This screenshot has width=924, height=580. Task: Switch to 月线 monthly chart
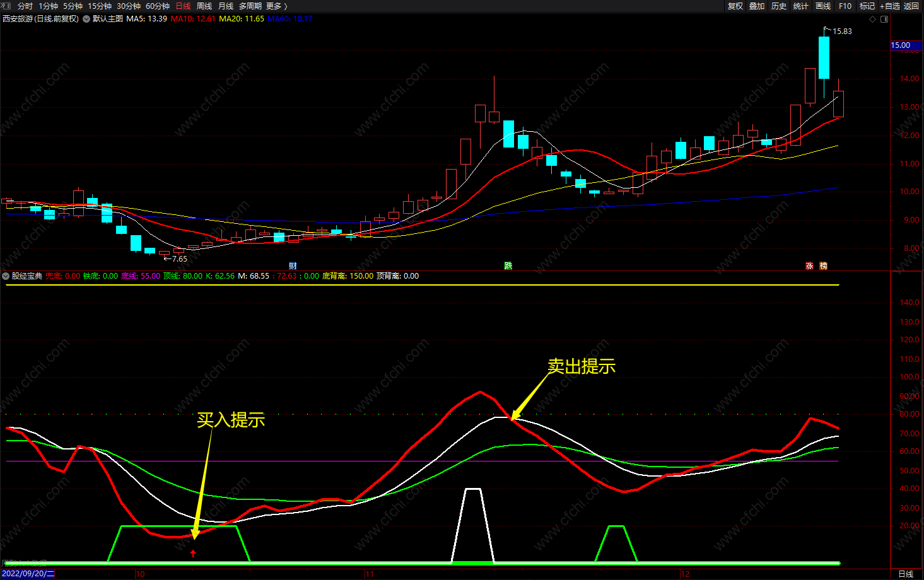tap(226, 6)
